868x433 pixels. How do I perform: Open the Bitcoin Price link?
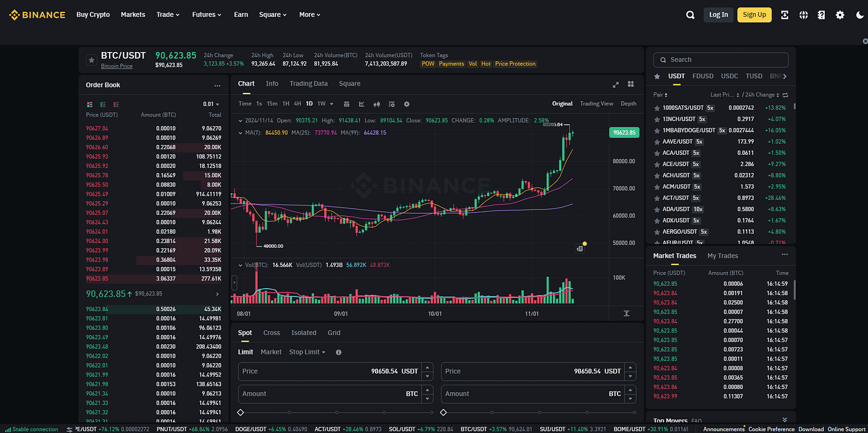[x=117, y=66]
